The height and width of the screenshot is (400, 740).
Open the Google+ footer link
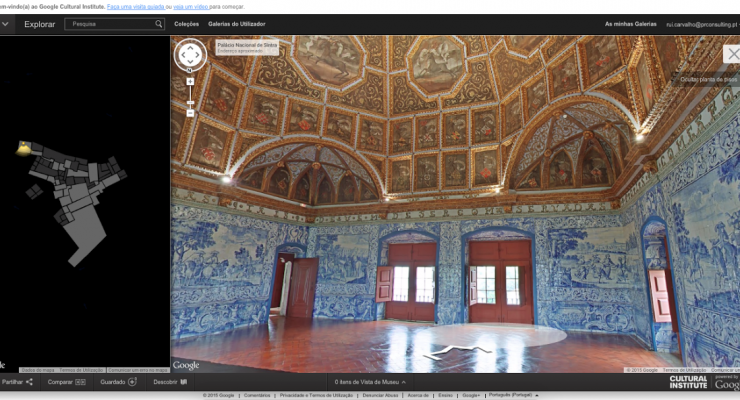[471, 395]
